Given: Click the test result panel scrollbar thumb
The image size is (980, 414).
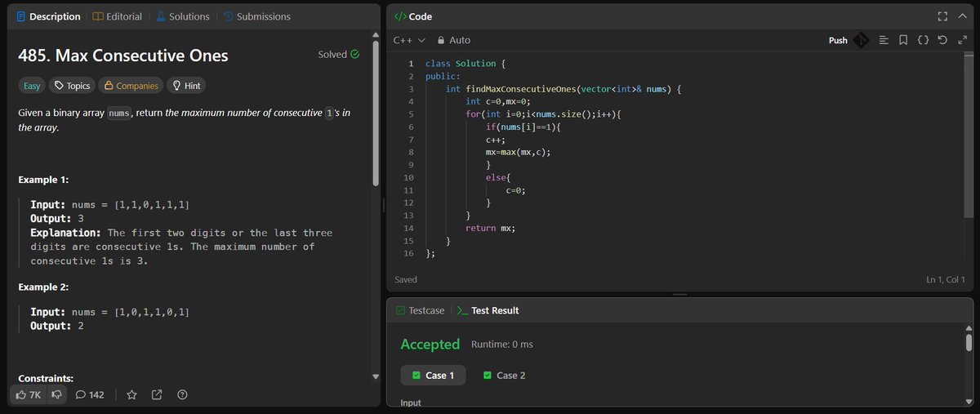Looking at the screenshot, I should pyautogui.click(x=969, y=341).
